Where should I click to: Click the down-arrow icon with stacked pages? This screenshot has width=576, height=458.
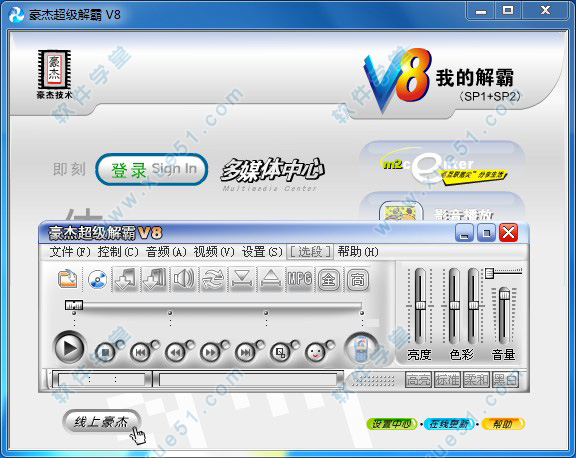click(x=154, y=280)
